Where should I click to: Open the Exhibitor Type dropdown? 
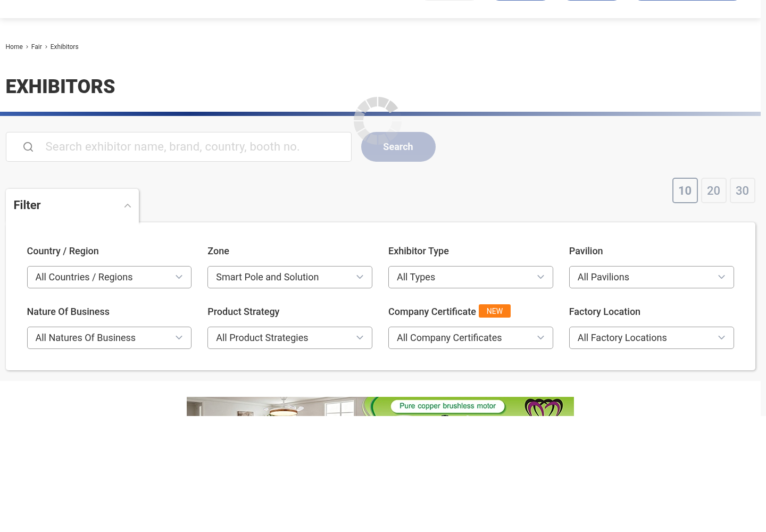[471, 277]
